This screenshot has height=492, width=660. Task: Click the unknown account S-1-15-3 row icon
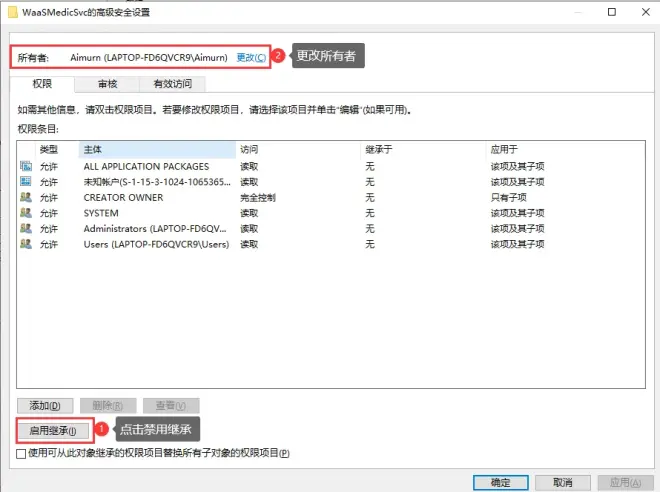(26, 181)
